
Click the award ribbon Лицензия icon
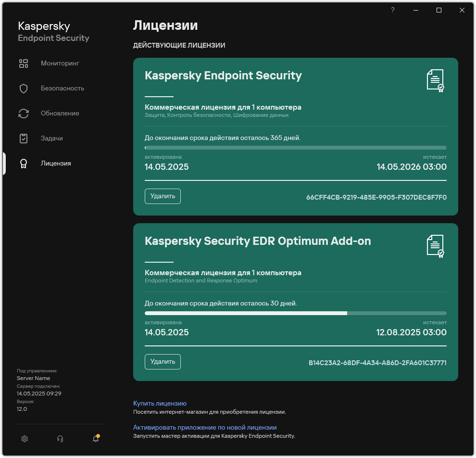(x=24, y=164)
